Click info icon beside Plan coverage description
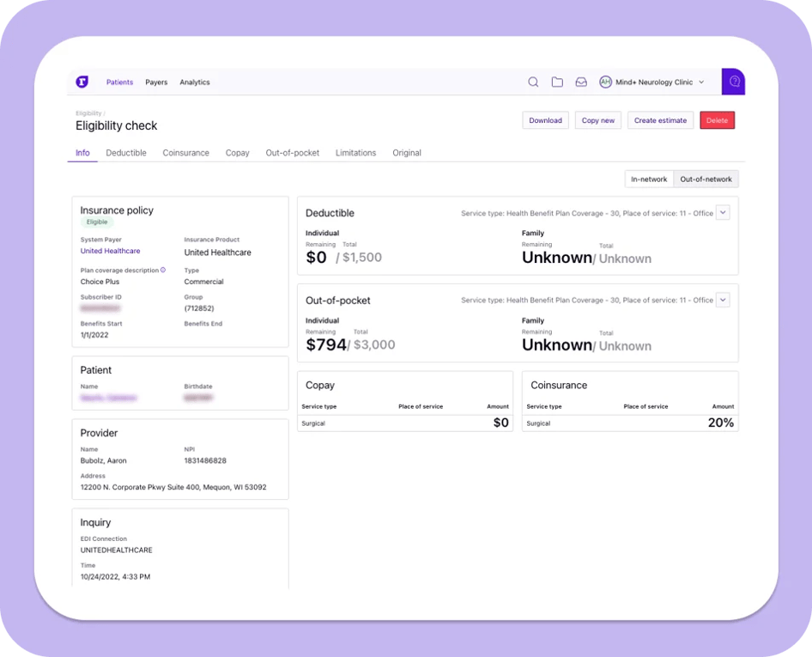This screenshot has width=812, height=657. (163, 270)
